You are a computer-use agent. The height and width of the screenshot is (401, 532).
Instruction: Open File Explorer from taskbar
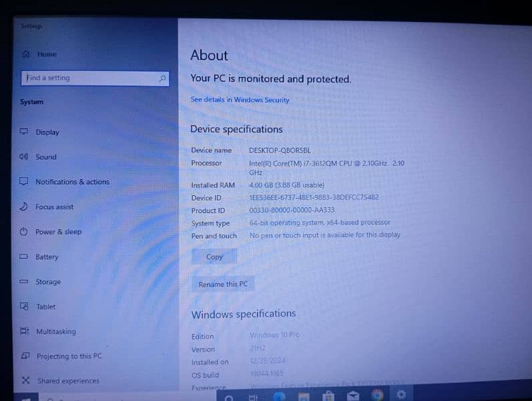(x=304, y=396)
